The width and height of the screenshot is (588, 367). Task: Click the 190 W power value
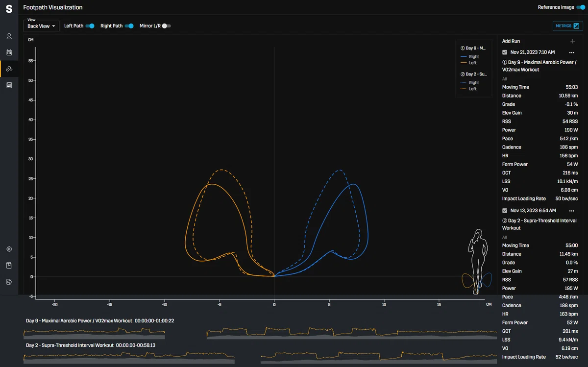click(571, 130)
